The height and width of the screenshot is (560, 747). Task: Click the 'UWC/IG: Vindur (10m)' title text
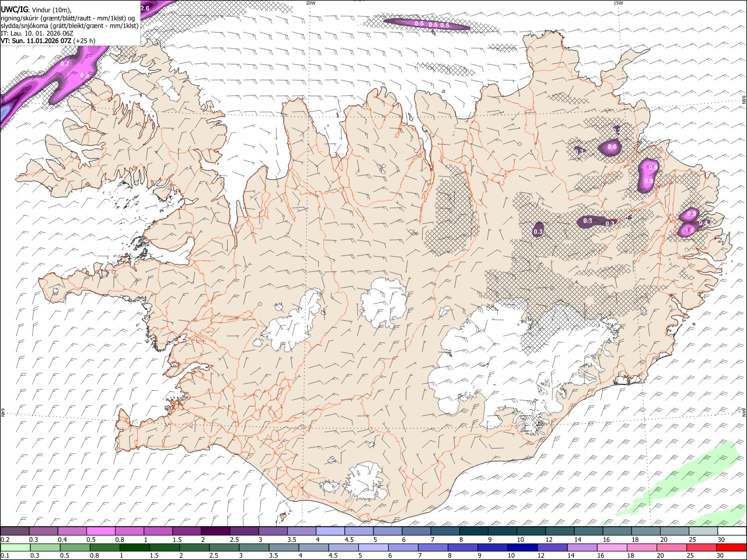point(36,10)
